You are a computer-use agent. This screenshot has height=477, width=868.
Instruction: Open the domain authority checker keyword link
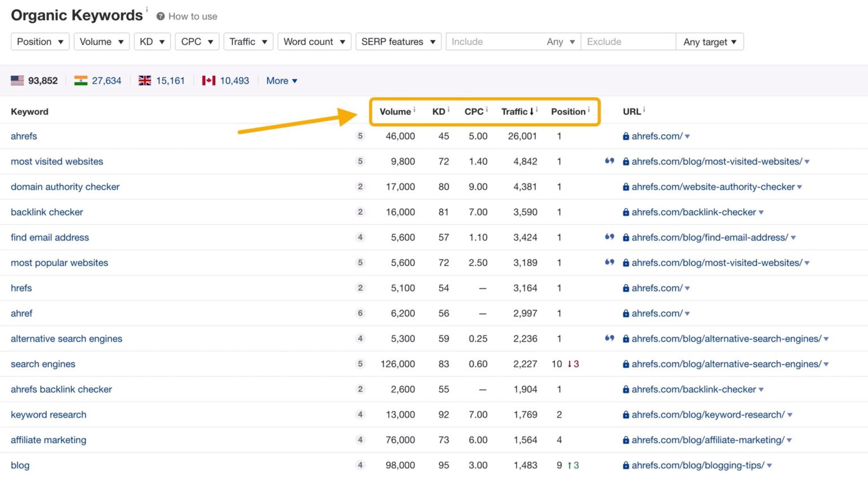[65, 187]
